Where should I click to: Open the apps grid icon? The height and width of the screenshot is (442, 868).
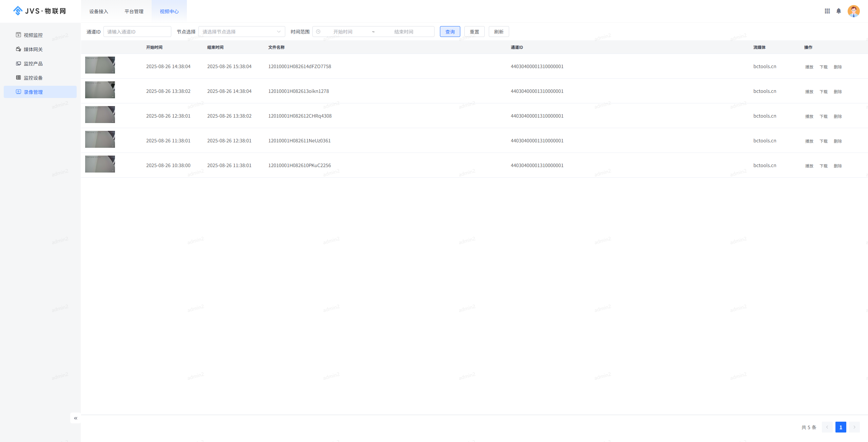[x=827, y=11]
